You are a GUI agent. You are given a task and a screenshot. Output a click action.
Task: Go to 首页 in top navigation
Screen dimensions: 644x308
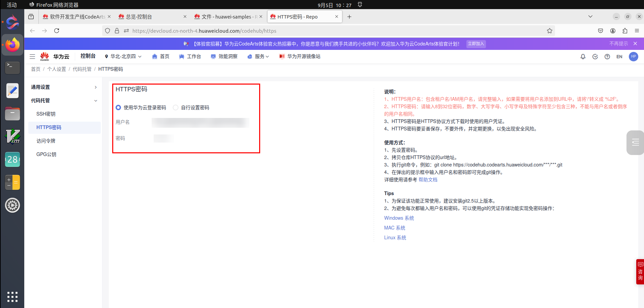tap(161, 57)
